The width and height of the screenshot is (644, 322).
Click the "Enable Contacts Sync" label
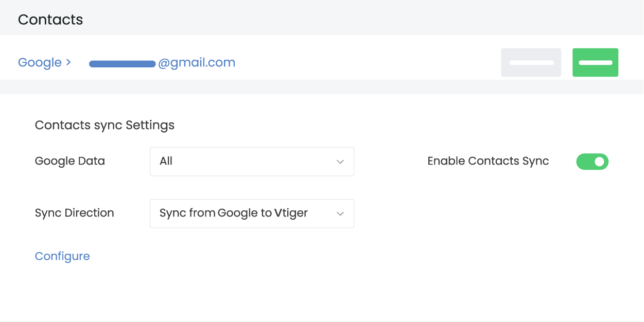tap(488, 162)
